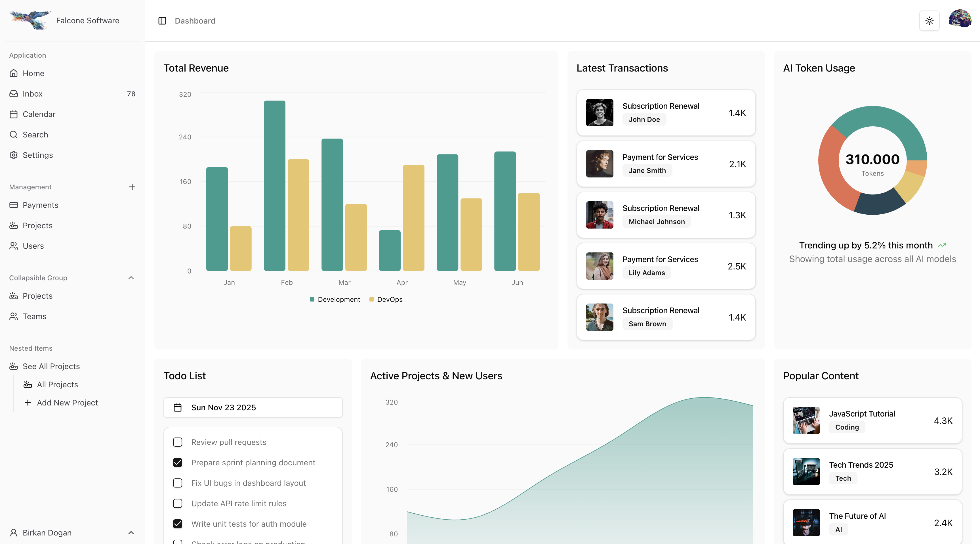Check the Review pull requests task
The height and width of the screenshot is (544, 980).
pyautogui.click(x=178, y=442)
